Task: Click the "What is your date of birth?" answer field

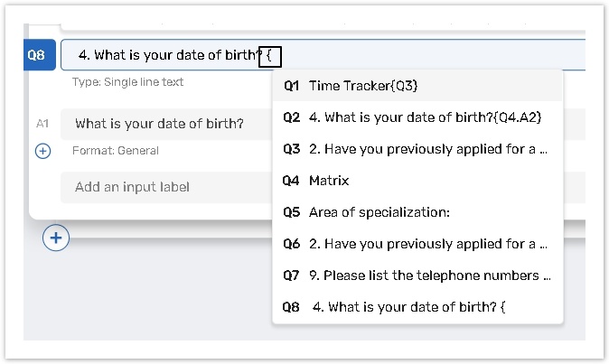Action: 163,124
